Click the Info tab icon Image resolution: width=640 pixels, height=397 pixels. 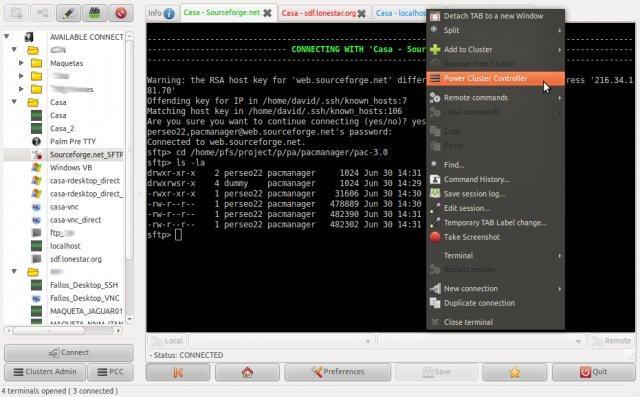coord(169,13)
